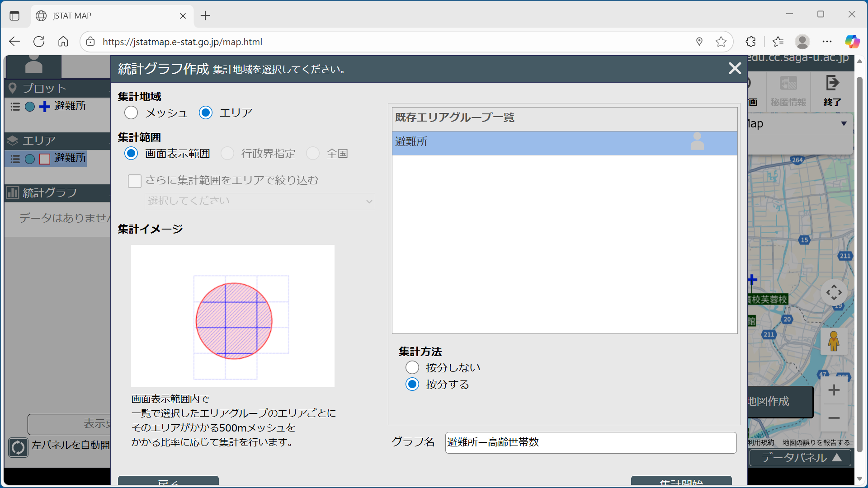Screen dimensions: 868x488
Task: Close the 統計グラフ作成 dialog with X
Action: click(735, 68)
